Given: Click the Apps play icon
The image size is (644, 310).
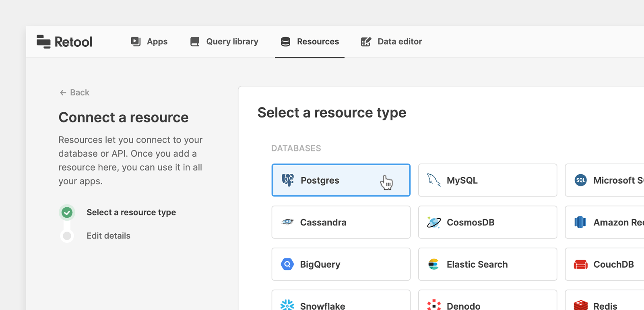Looking at the screenshot, I should click(136, 41).
